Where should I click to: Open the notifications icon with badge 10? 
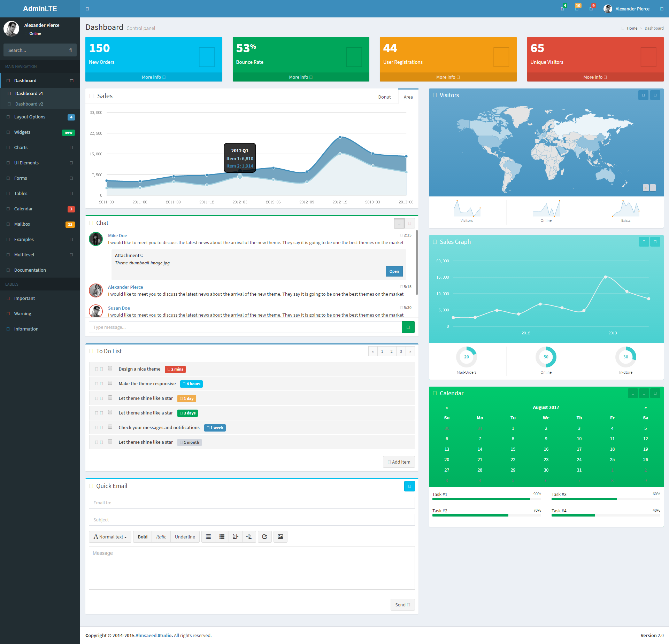click(577, 9)
